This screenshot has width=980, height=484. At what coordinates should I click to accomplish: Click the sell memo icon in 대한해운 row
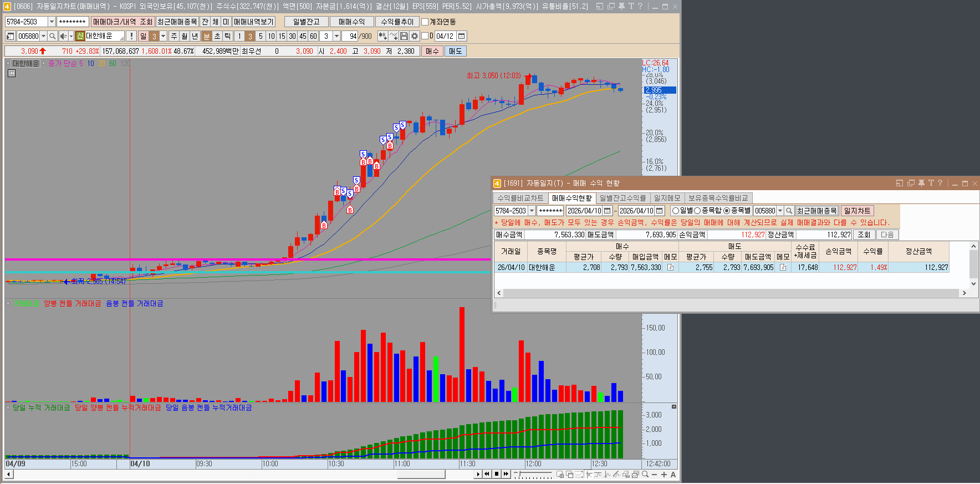783,267
